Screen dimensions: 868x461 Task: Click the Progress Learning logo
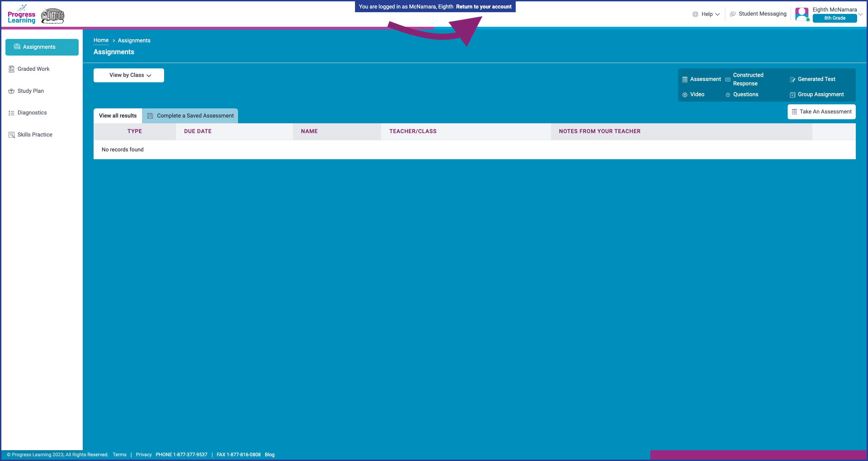[21, 14]
